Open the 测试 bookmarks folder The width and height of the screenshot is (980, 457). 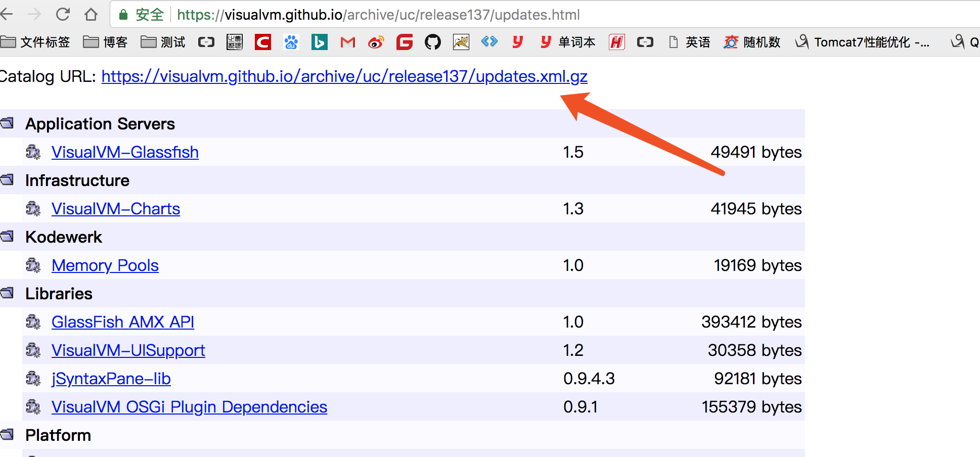pyautogui.click(x=163, y=42)
